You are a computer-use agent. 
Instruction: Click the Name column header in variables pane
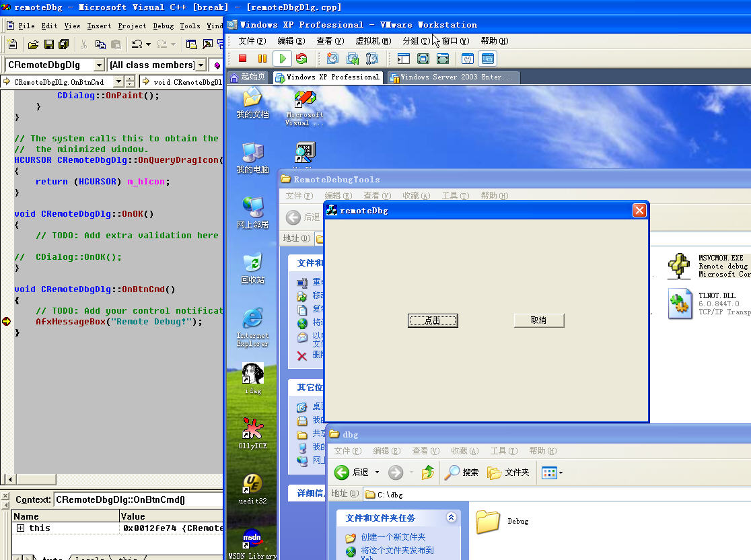click(66, 516)
